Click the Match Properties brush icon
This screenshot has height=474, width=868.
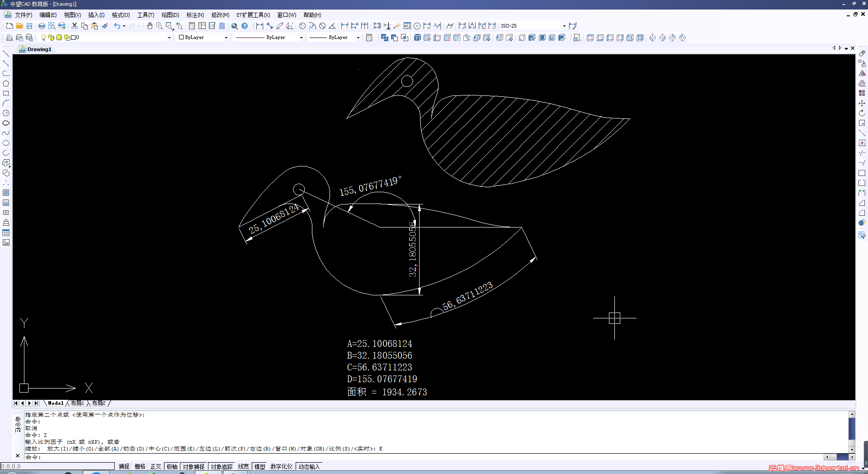(x=104, y=26)
